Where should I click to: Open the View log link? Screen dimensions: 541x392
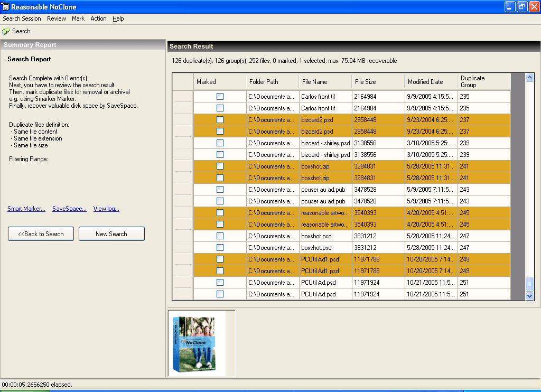point(106,209)
